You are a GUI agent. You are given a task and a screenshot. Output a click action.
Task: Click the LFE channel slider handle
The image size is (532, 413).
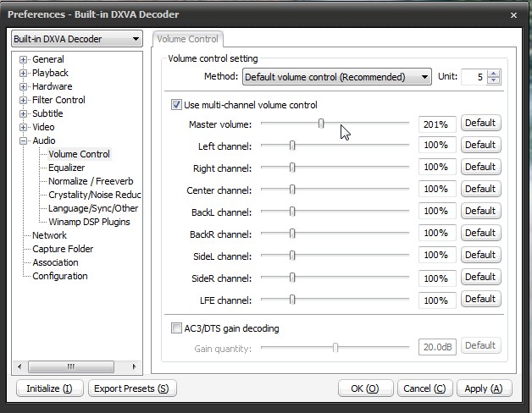click(292, 300)
